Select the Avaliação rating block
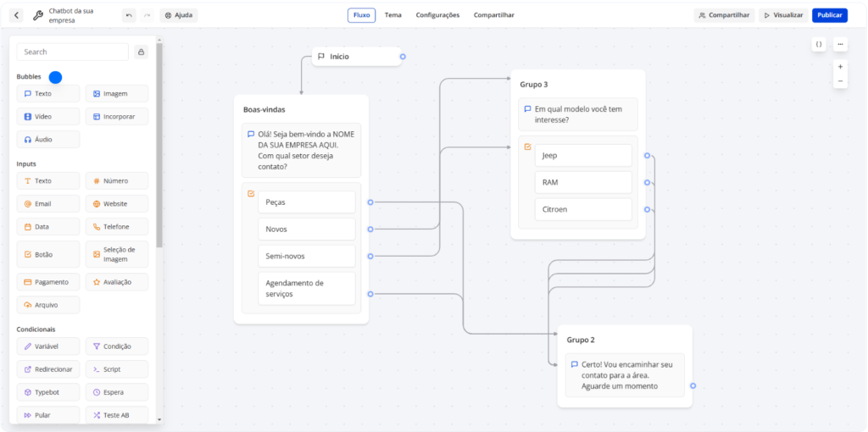 point(117,282)
